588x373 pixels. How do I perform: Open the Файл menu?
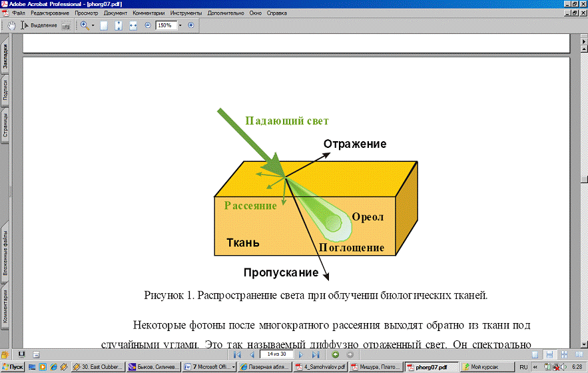(x=19, y=13)
